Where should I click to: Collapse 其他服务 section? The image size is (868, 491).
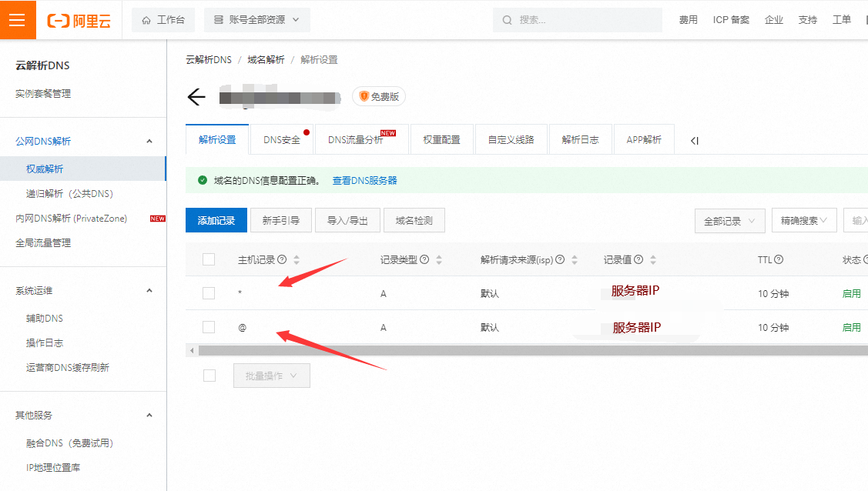click(149, 416)
